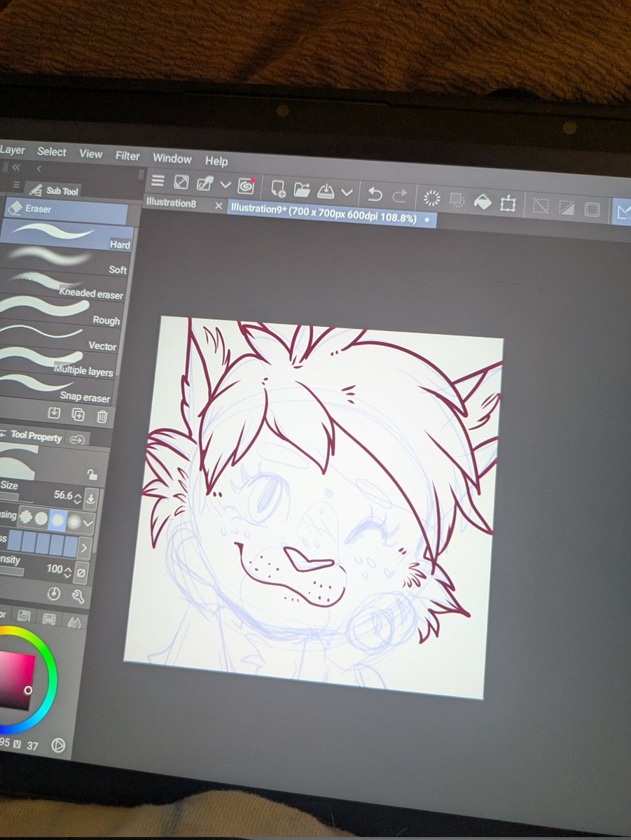631x840 pixels.
Task: Choose the Hard eraser sub tool
Action: (x=64, y=234)
